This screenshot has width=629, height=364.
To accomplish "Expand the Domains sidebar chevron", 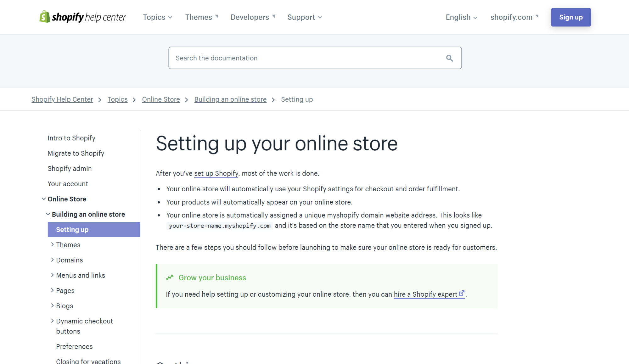I will point(52,260).
